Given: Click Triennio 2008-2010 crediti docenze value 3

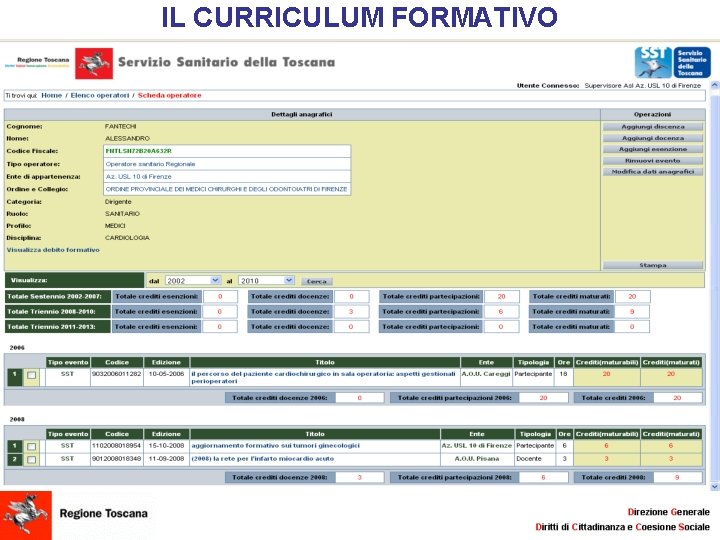Looking at the screenshot, I should (x=351, y=312).
